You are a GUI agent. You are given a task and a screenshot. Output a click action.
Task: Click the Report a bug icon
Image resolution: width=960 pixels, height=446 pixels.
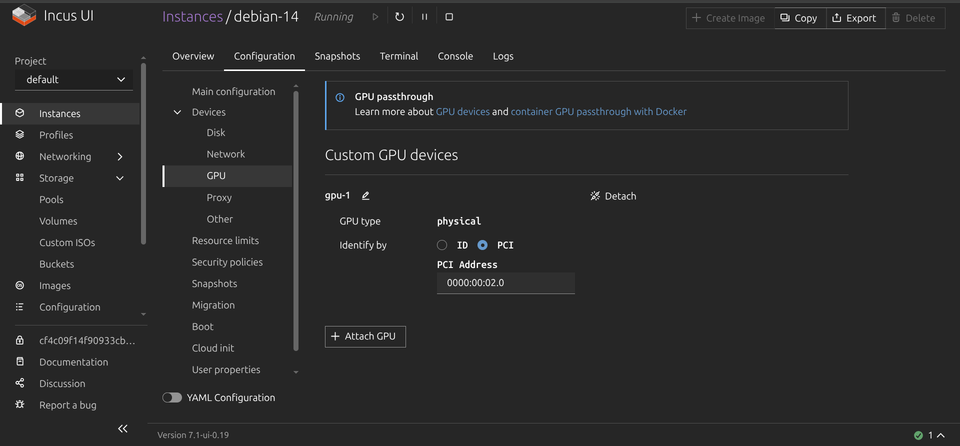pyautogui.click(x=20, y=405)
